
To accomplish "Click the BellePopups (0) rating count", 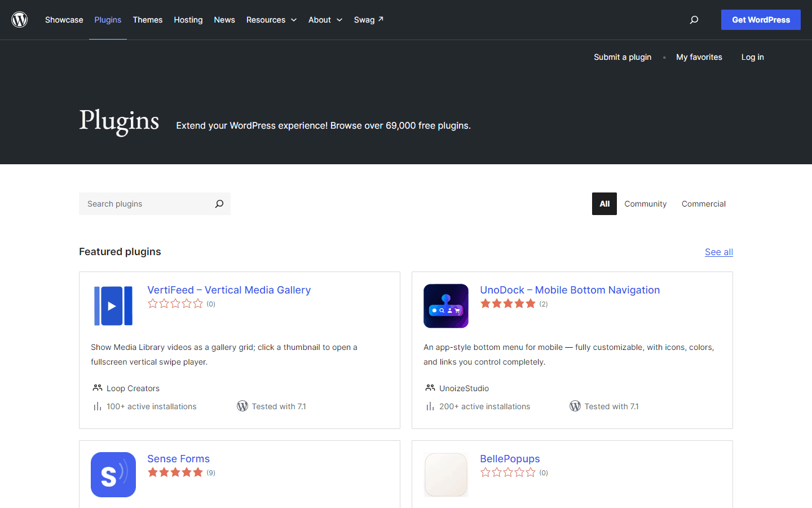I will click(544, 472).
